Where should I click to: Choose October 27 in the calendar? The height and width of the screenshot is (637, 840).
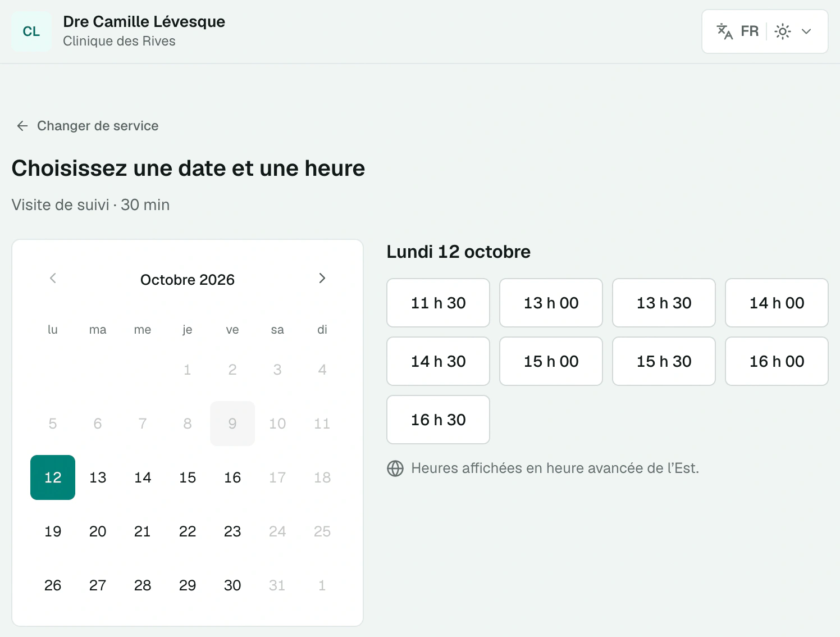click(x=98, y=585)
